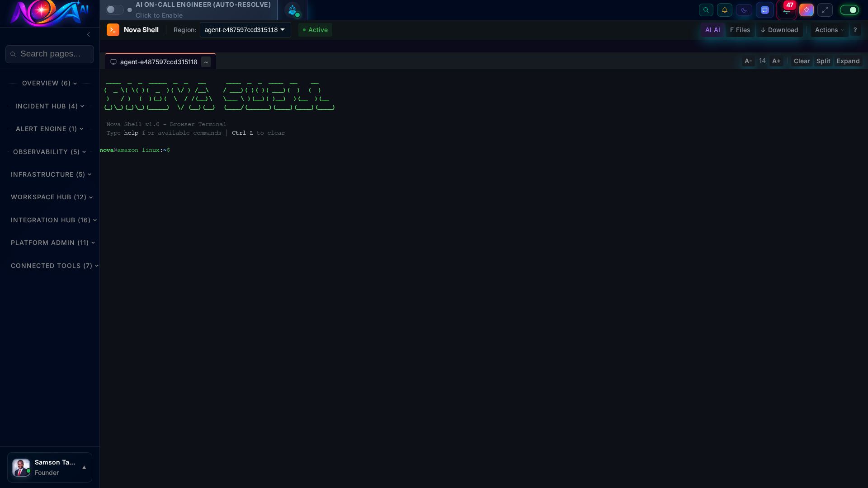
Task: Open the chat bubble icon
Action: (x=765, y=9)
